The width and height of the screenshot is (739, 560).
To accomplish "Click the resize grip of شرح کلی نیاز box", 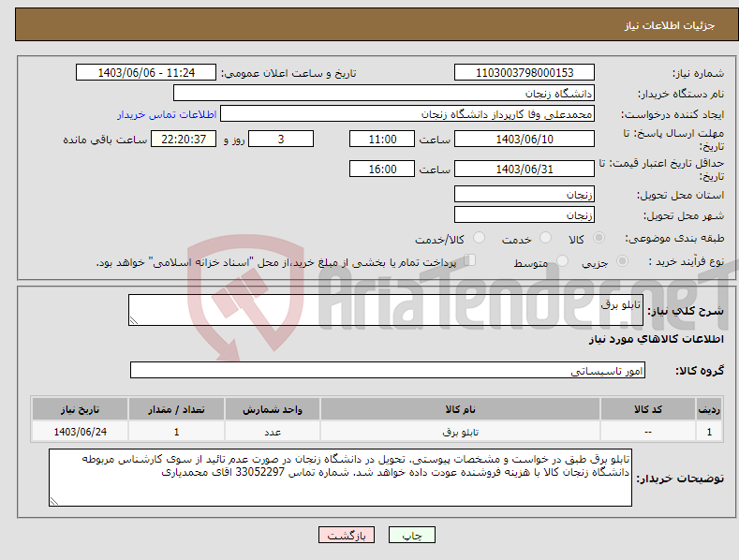I will pyautogui.click(x=133, y=320).
